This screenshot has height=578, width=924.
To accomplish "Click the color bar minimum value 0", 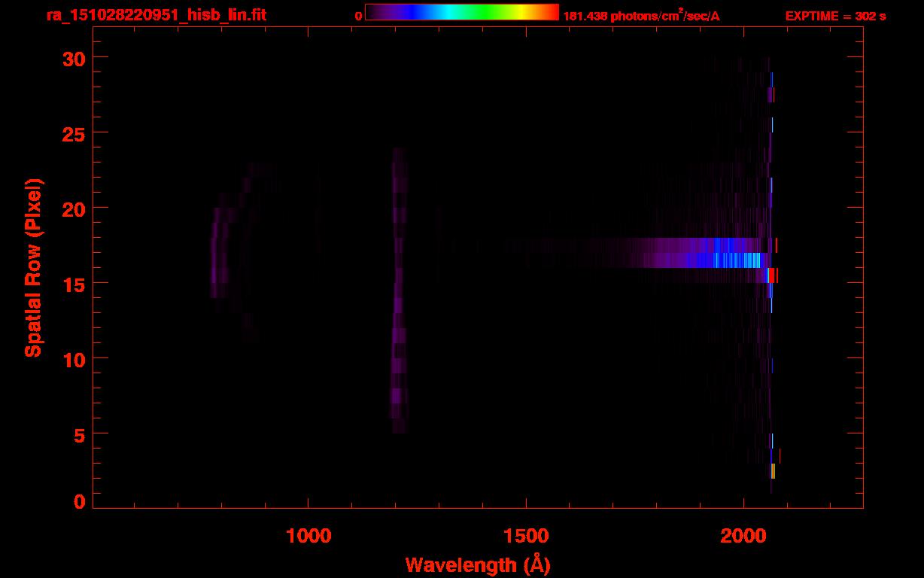I will (358, 16).
